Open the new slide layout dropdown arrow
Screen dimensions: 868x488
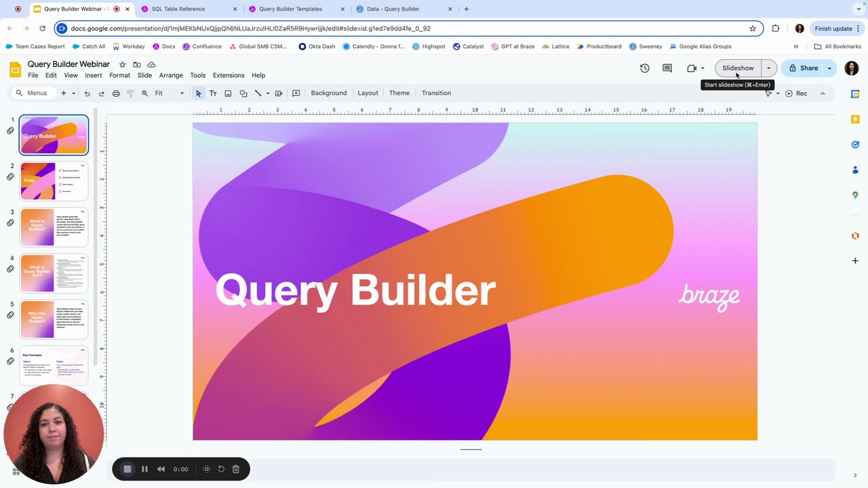73,93
